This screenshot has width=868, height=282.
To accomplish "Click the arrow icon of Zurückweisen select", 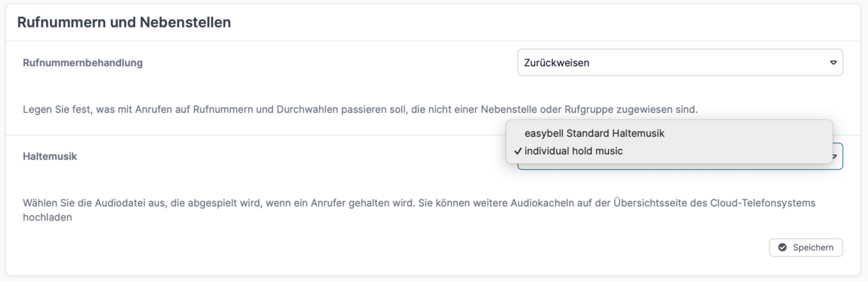I will (833, 63).
